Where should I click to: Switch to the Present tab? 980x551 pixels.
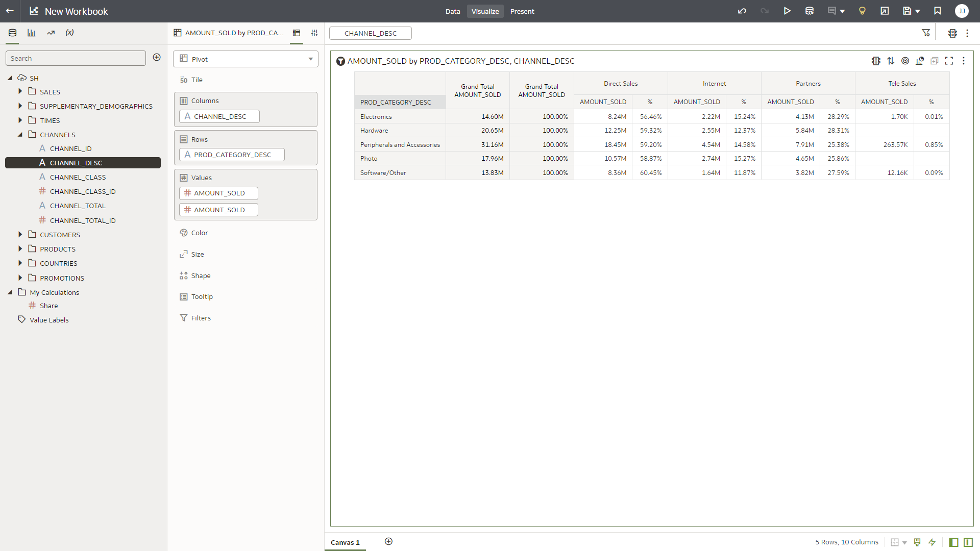522,11
